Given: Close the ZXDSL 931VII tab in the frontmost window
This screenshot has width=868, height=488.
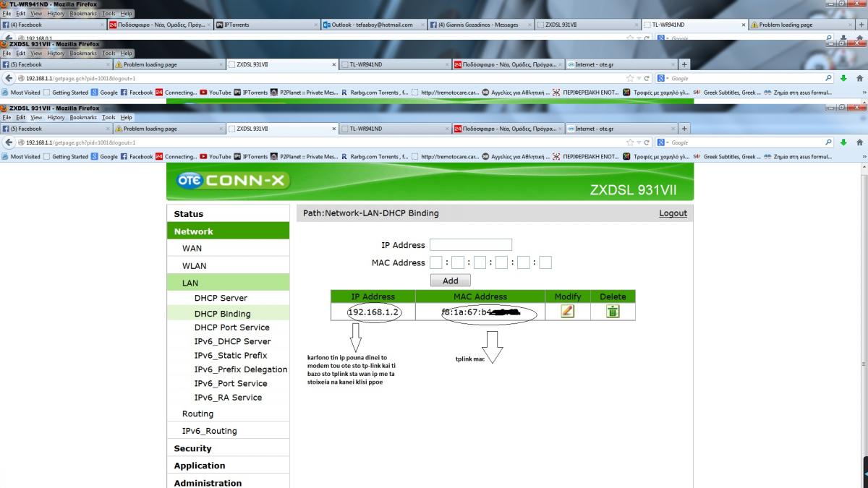Looking at the screenshot, I should [334, 129].
